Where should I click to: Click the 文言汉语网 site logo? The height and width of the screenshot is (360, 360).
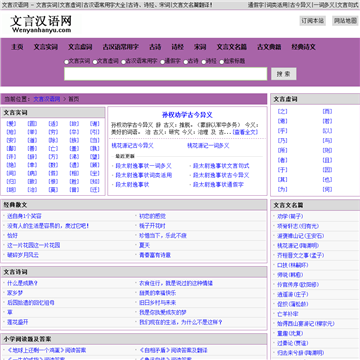tap(41, 24)
